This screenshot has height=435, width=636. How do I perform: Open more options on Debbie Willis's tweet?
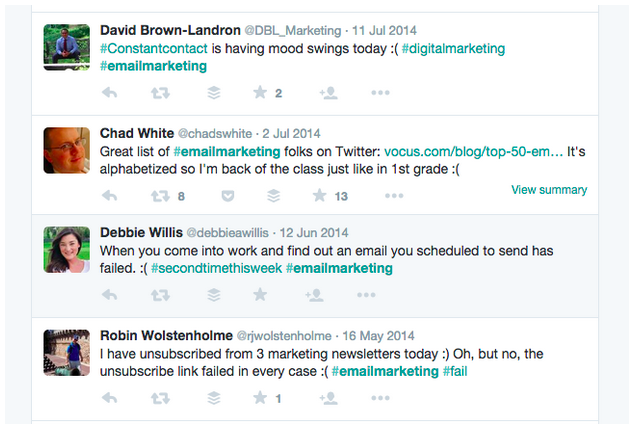[380, 295]
